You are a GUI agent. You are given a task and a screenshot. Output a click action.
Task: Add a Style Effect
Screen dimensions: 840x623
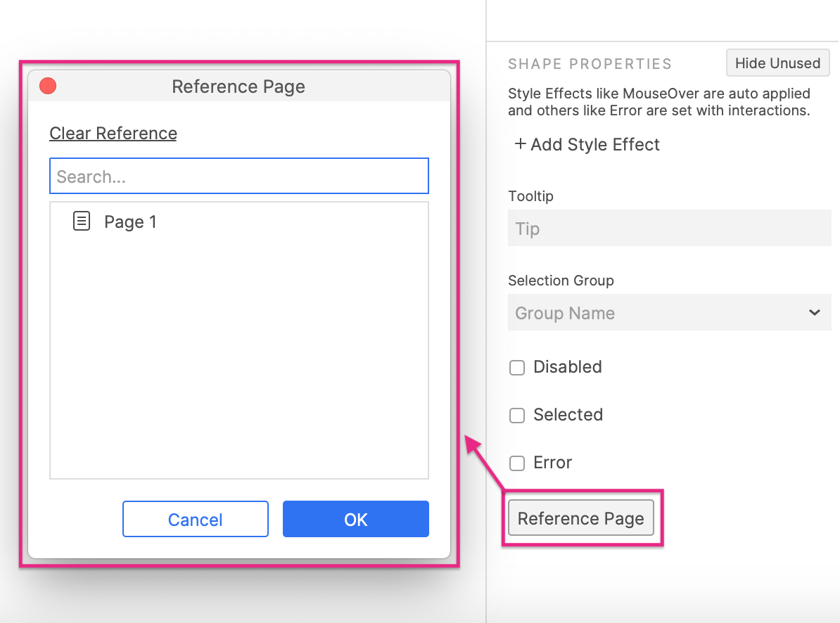[x=587, y=145]
